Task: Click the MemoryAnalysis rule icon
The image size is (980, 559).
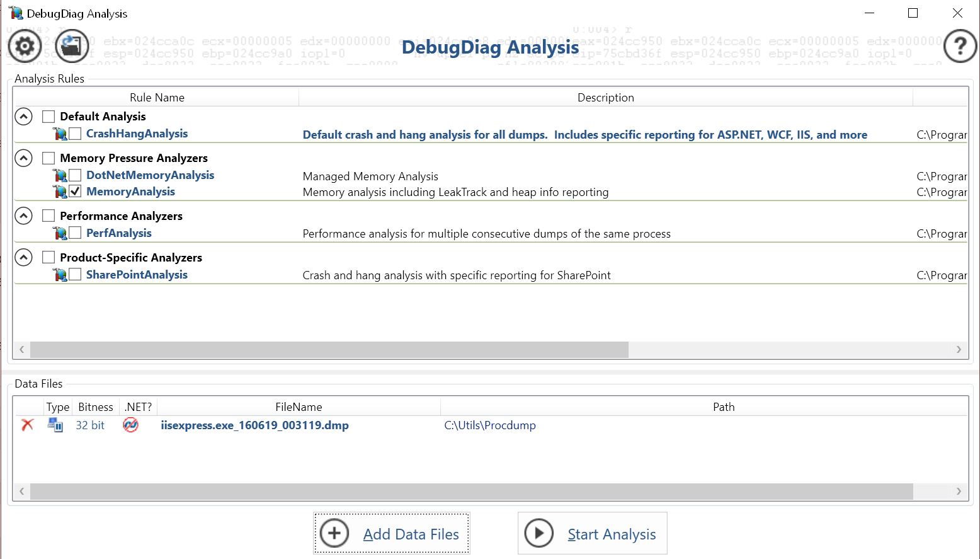Action: 60,192
